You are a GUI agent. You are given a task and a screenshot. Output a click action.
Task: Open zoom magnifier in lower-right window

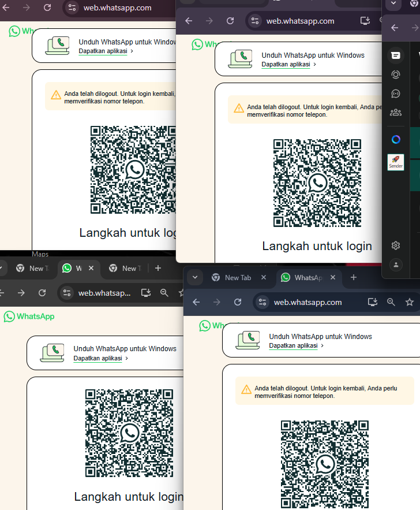(391, 302)
